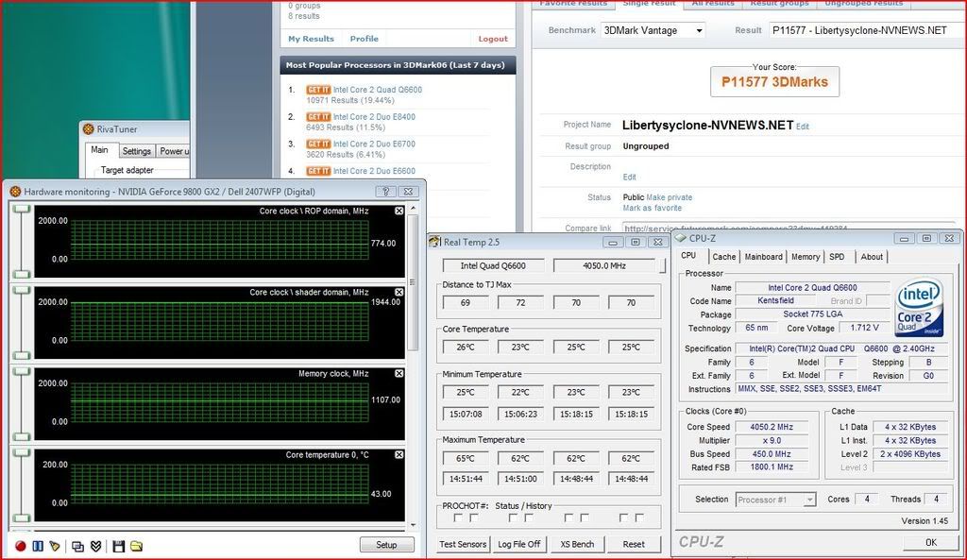Click GET IT badge next to Core 2 Duo E6700
The image size is (967, 560).
(x=318, y=144)
